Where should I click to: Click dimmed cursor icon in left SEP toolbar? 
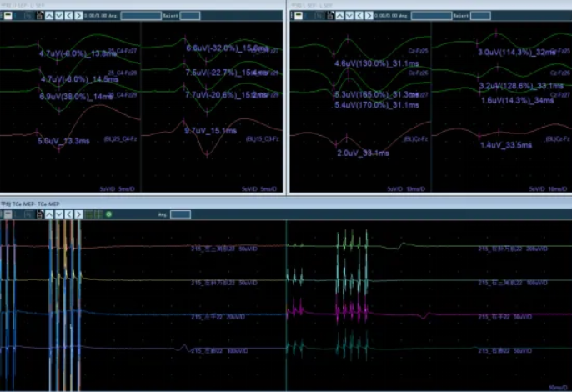coord(28,15)
